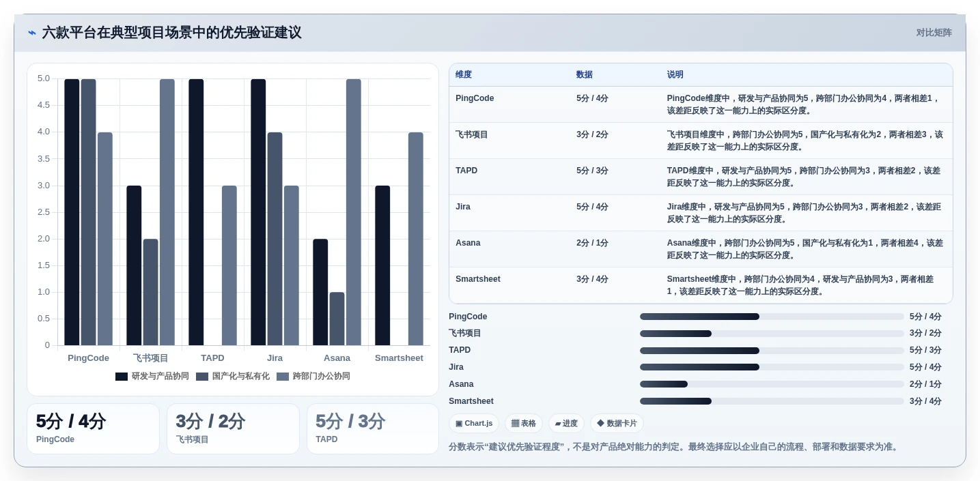Click the Asana x-axis label
Image resolution: width=980 pixels, height=481 pixels.
tap(337, 358)
